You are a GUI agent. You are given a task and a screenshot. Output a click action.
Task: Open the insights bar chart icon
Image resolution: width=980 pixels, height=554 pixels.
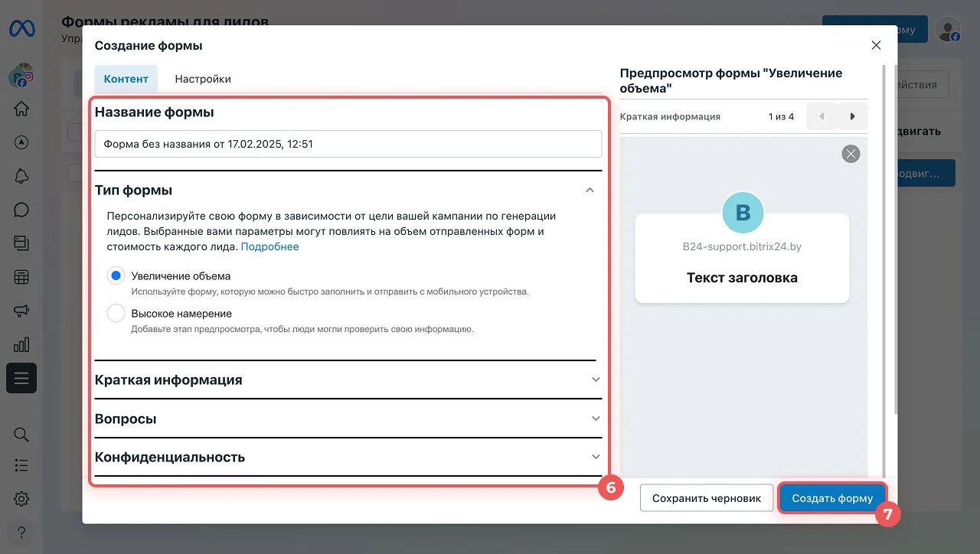pos(21,344)
